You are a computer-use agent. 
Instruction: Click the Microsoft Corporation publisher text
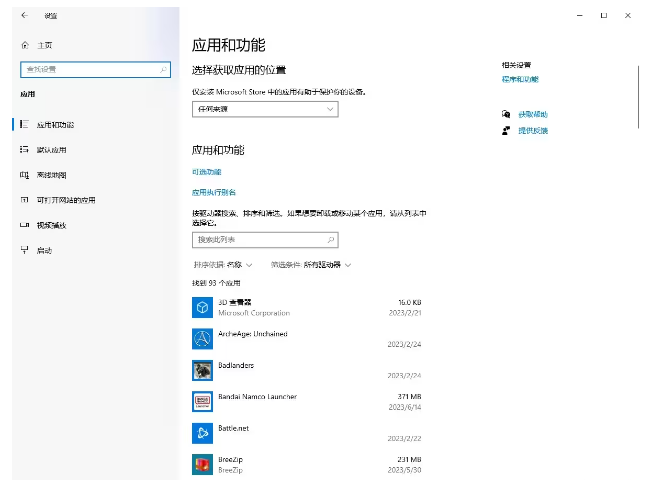pyautogui.click(x=254, y=313)
